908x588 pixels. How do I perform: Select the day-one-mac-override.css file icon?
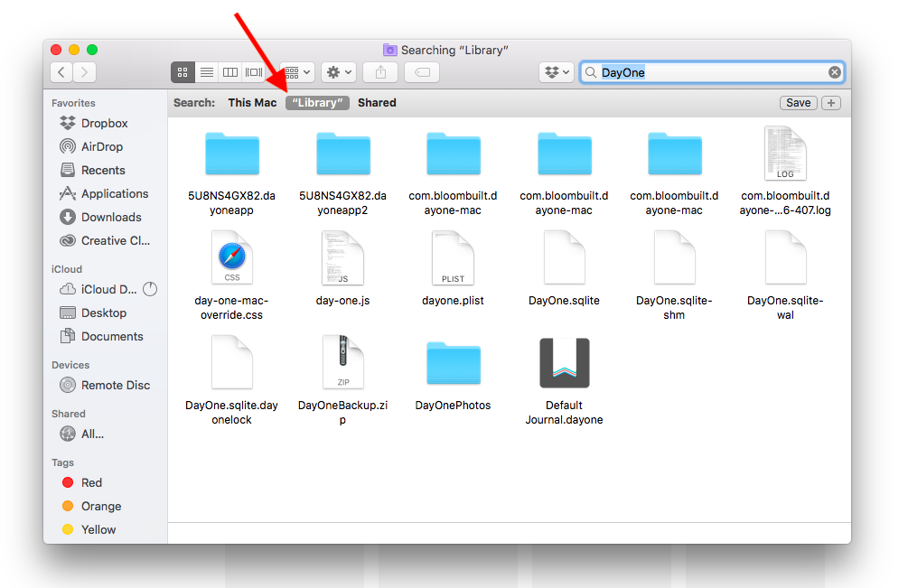click(231, 257)
